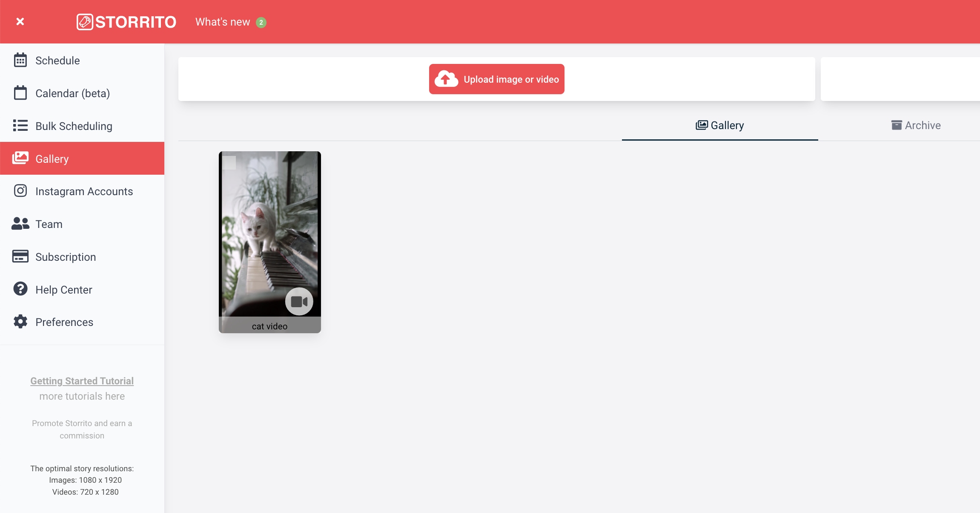Click the Gallery icon in sidebar

[x=20, y=158]
